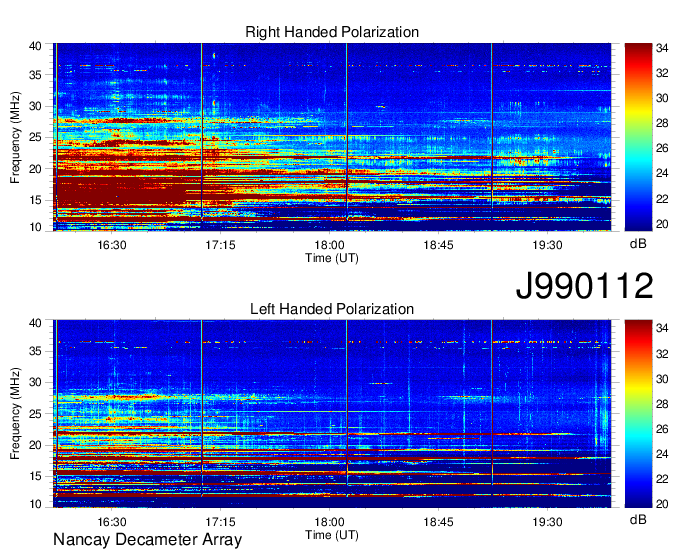Click the 22 dB value on Left Handed colorbar
This screenshot has width=680, height=552.
662,479
